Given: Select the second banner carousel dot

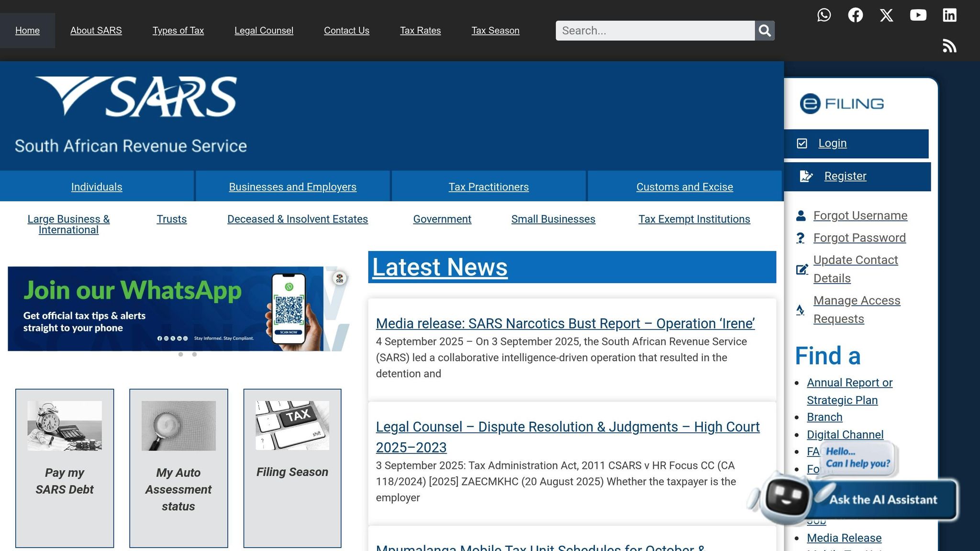Looking at the screenshot, I should tap(194, 354).
